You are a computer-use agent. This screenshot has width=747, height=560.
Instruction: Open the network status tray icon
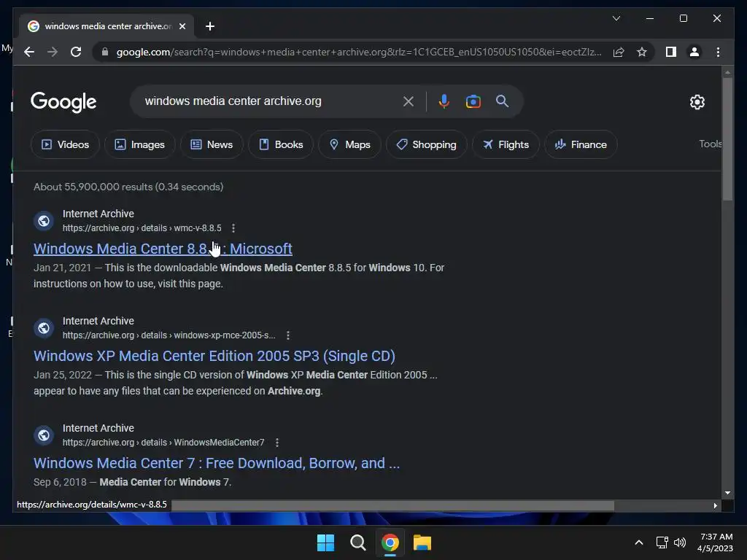tap(662, 542)
